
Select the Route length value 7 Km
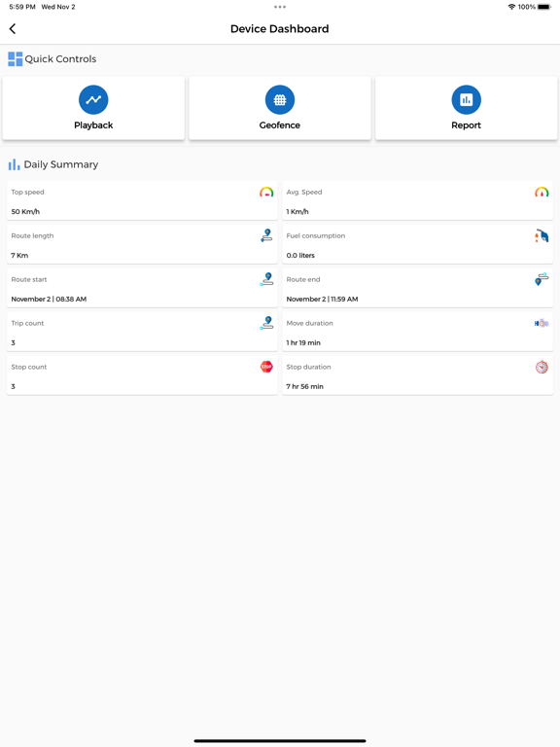(x=19, y=256)
